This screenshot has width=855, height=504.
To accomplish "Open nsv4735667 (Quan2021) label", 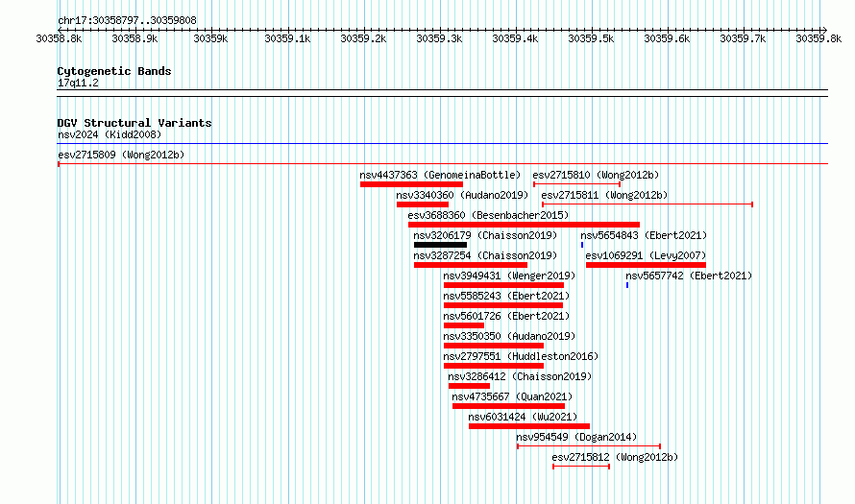I will click(x=512, y=396).
